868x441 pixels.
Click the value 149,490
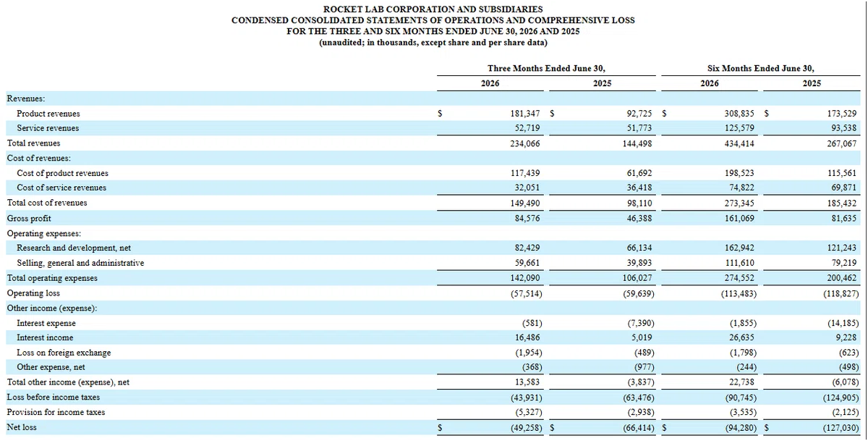525,203
